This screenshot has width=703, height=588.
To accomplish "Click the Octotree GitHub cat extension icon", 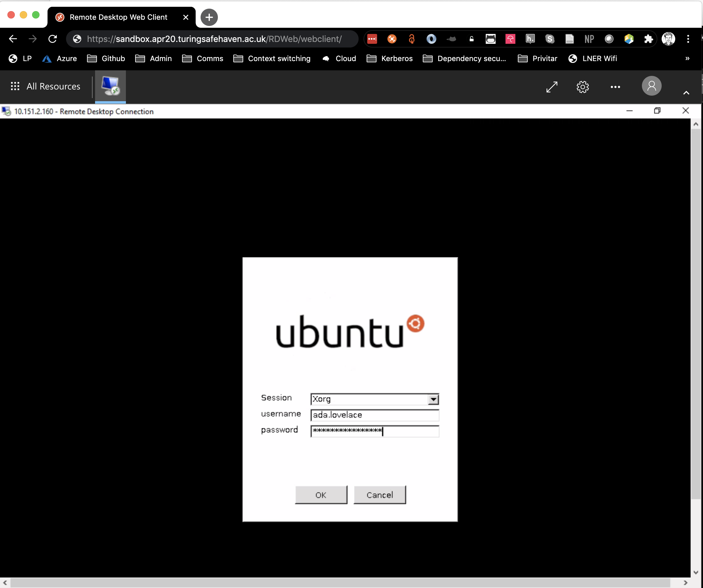I will [491, 39].
